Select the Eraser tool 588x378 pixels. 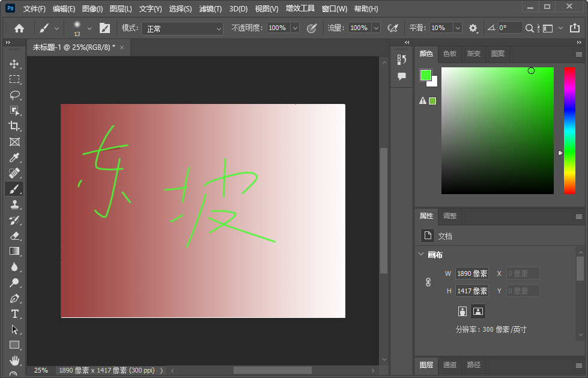[x=14, y=236]
